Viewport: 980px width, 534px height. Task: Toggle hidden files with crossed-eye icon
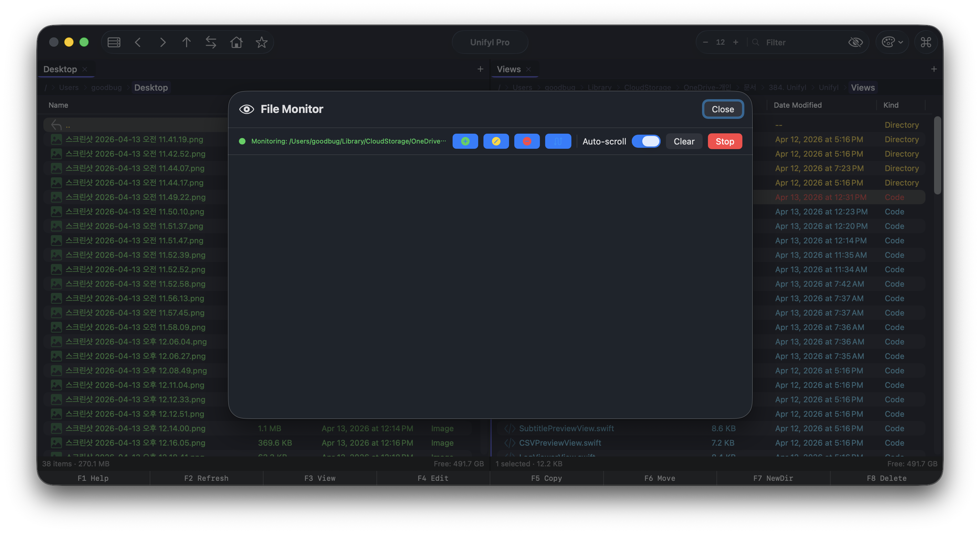pyautogui.click(x=855, y=42)
